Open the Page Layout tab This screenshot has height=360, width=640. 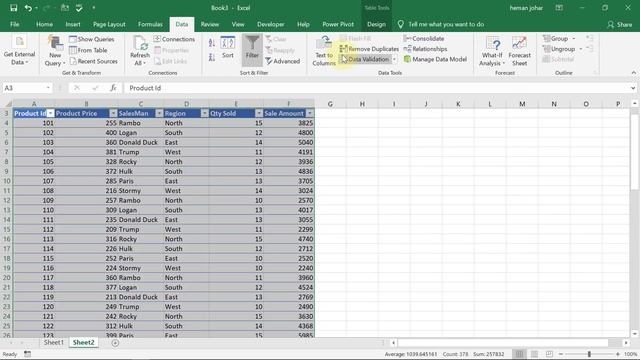(109, 24)
